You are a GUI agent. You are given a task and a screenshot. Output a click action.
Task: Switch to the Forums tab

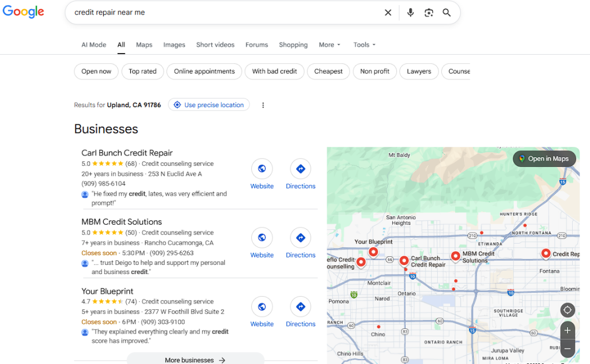pos(256,45)
